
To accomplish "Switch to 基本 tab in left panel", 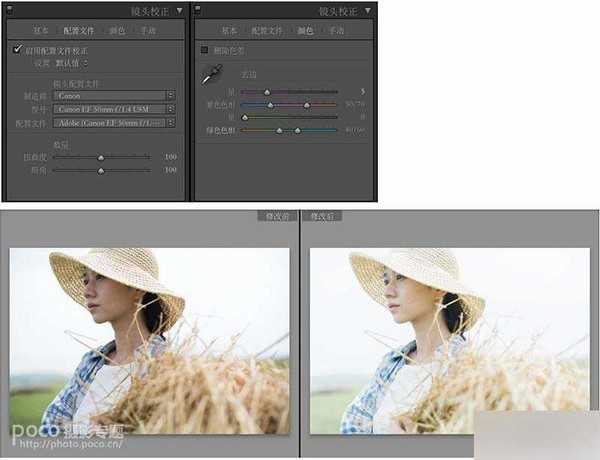I will click(x=40, y=31).
